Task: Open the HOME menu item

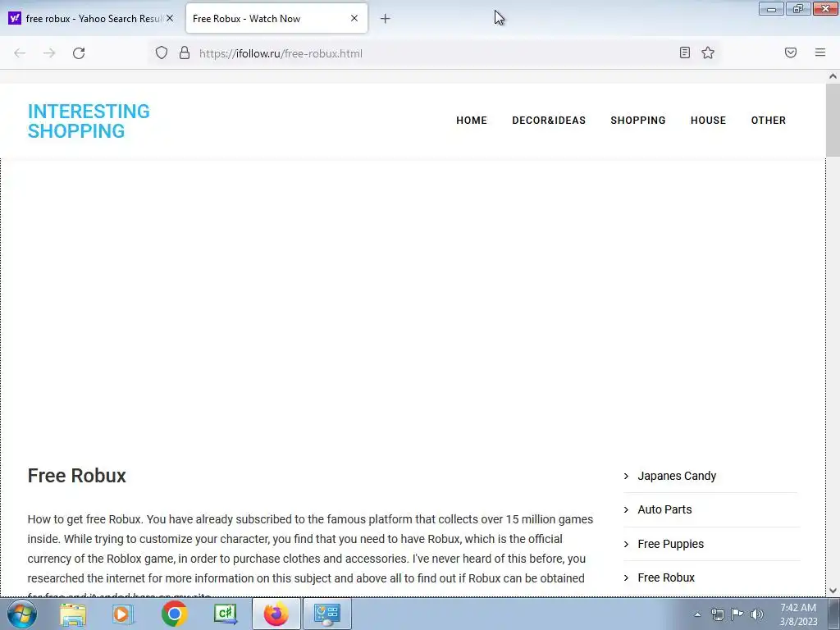Action: 472,121
